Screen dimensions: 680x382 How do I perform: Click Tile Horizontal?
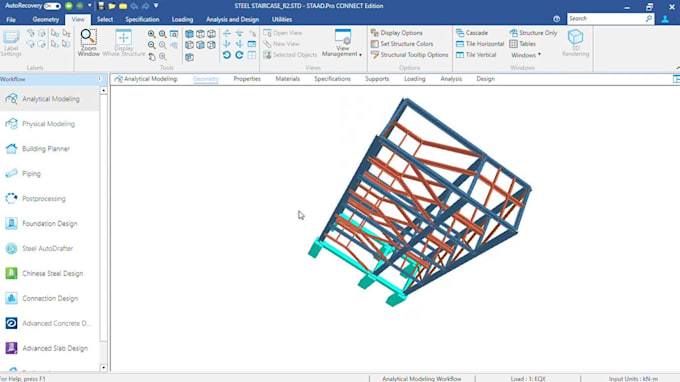[x=480, y=44]
